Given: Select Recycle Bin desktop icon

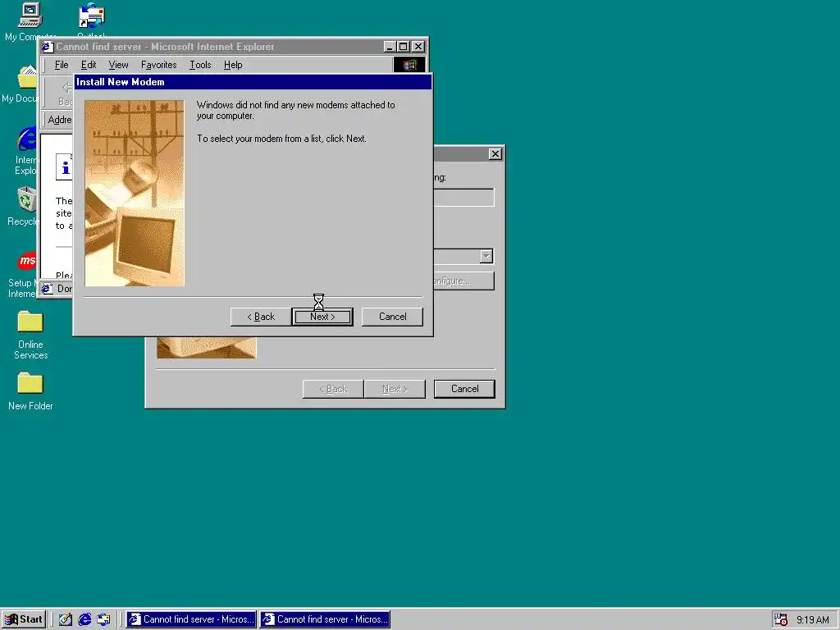Looking at the screenshot, I should point(22,207).
